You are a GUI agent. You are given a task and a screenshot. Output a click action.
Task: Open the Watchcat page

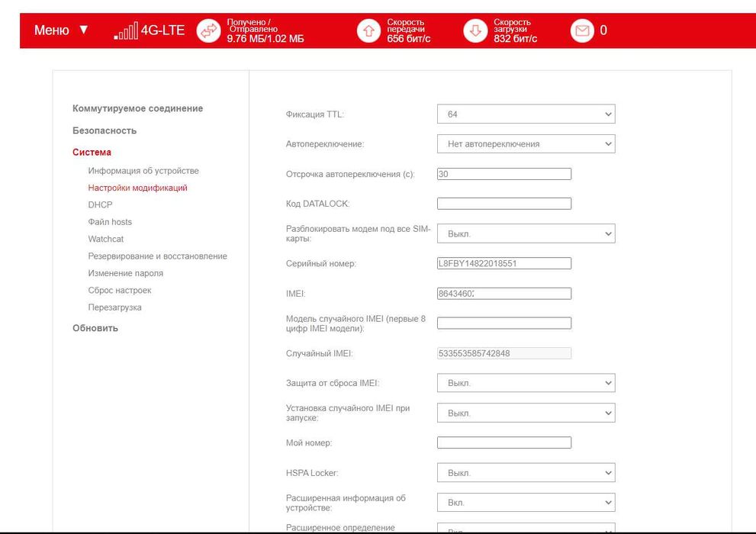105,239
